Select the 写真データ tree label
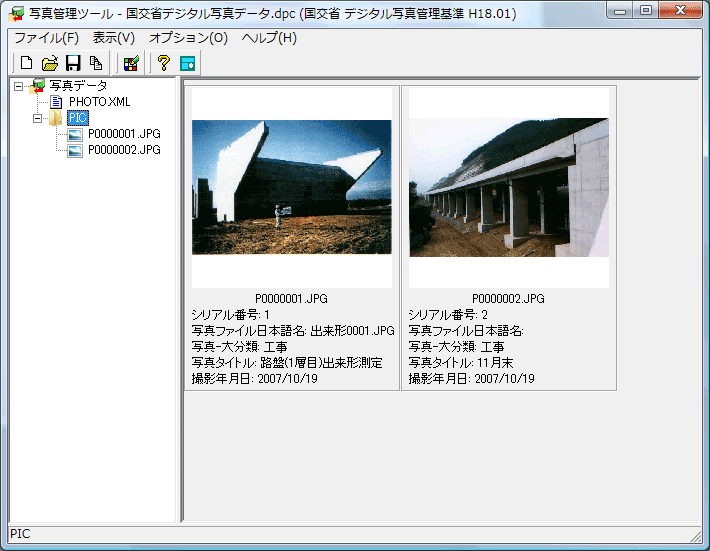 pos(78,86)
